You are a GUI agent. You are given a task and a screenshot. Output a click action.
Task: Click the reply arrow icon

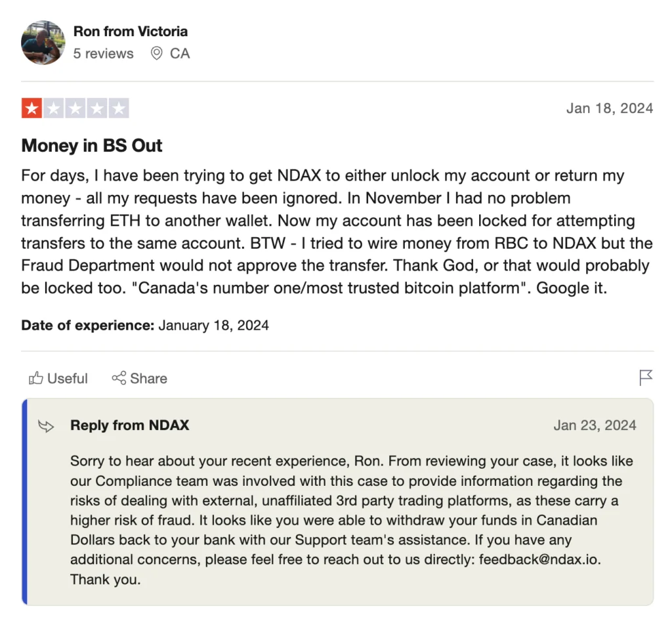[x=46, y=426]
